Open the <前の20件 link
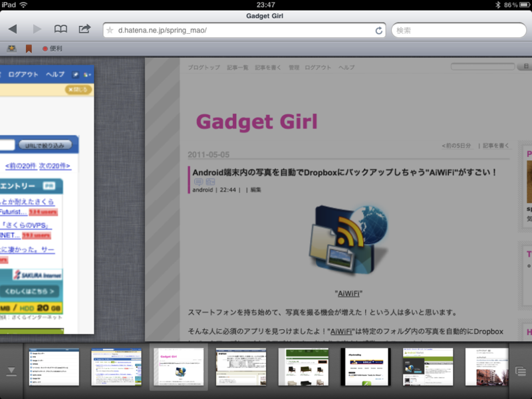This screenshot has height=399, width=532. [21, 166]
